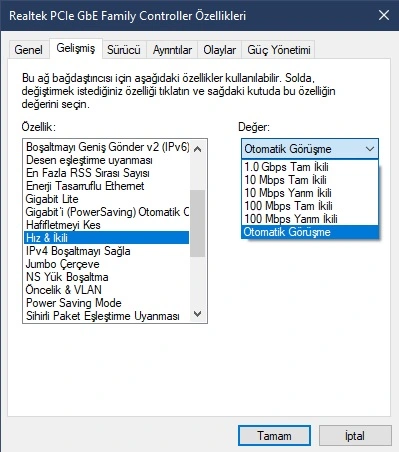Image resolution: width=399 pixels, height=452 pixels.
Task: Collapse the Değer dropdown via its chevron
Action: click(x=370, y=149)
